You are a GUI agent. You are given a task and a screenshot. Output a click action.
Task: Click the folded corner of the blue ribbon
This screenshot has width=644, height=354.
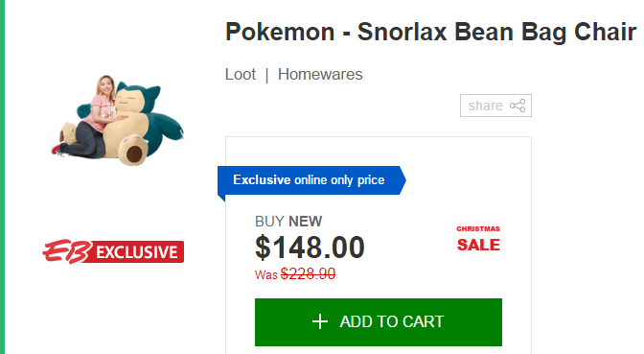(x=221, y=198)
